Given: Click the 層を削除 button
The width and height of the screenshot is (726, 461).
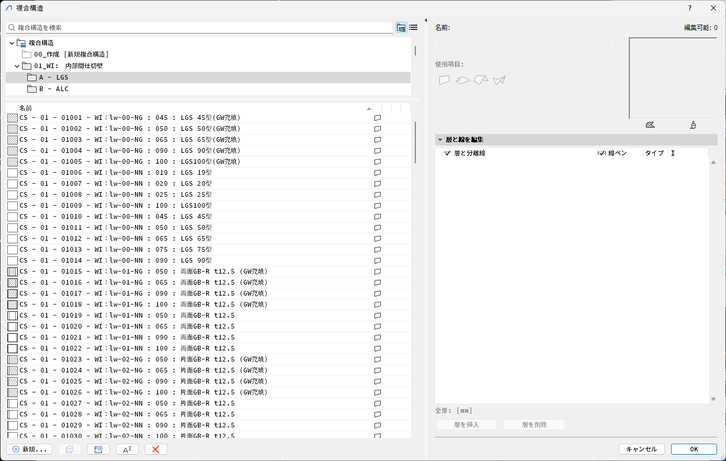Looking at the screenshot, I should pyautogui.click(x=534, y=425).
